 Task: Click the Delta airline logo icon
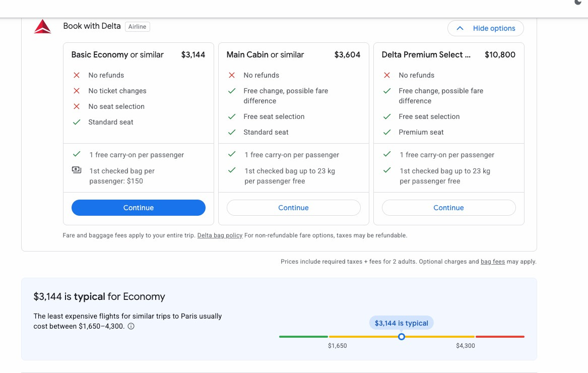(42, 26)
